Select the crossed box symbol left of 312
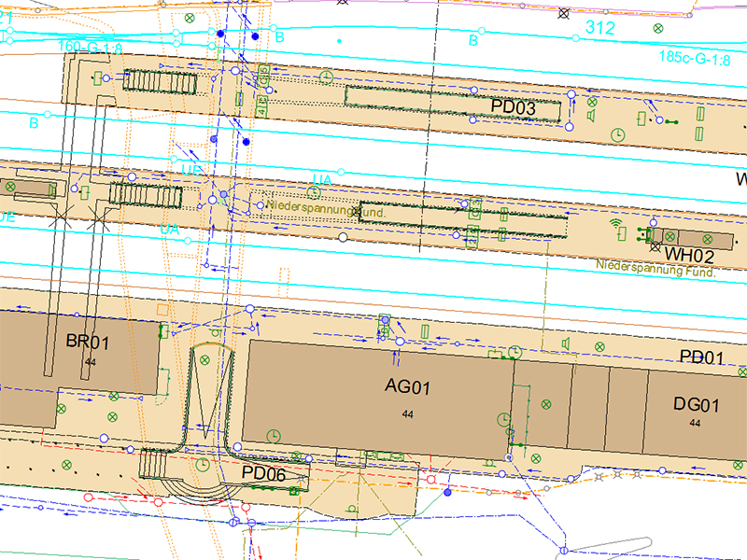Image resolution: width=747 pixels, height=560 pixels. point(563,13)
